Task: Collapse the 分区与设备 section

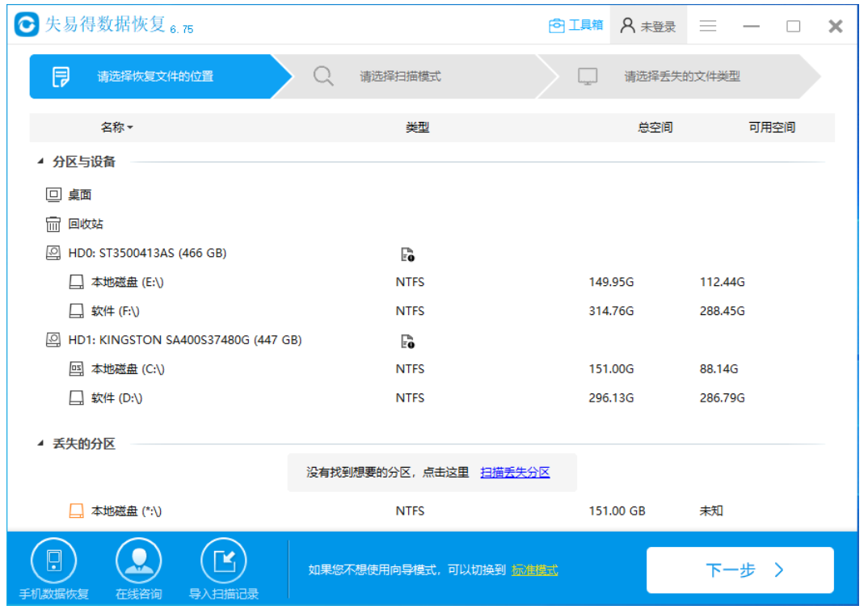Action: pos(39,161)
